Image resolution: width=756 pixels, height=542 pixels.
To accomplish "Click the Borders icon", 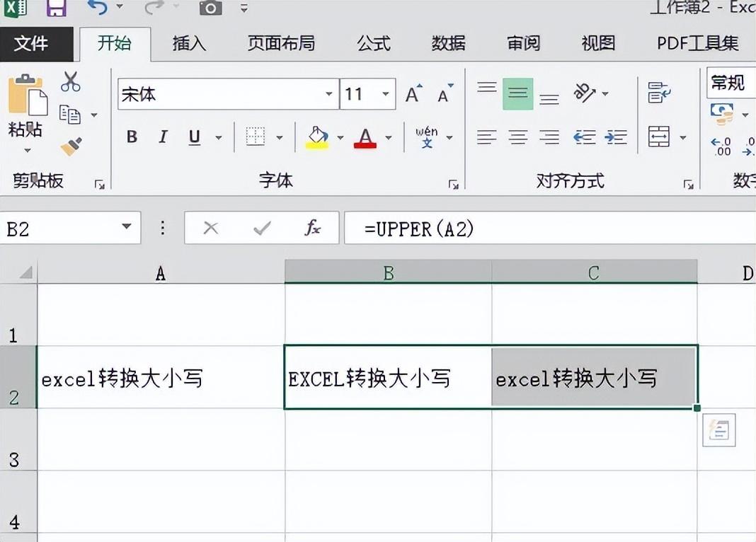I will (x=256, y=137).
